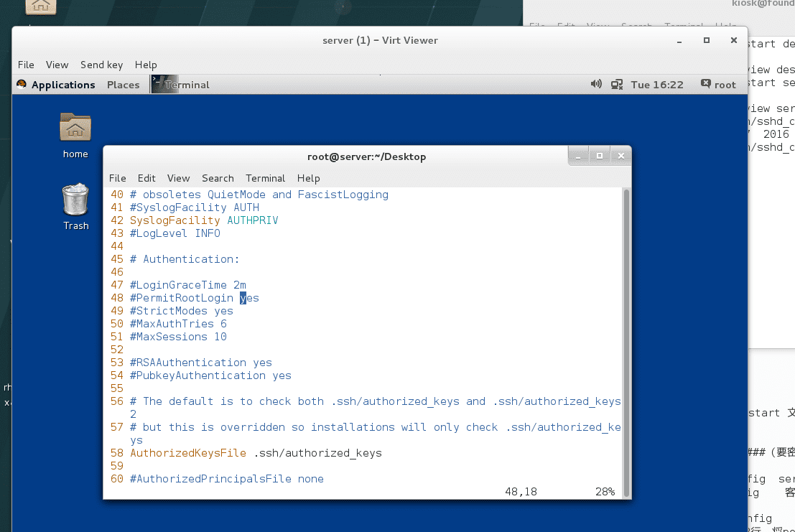Open terminal Edit menu
This screenshot has width=795, height=532.
(147, 178)
